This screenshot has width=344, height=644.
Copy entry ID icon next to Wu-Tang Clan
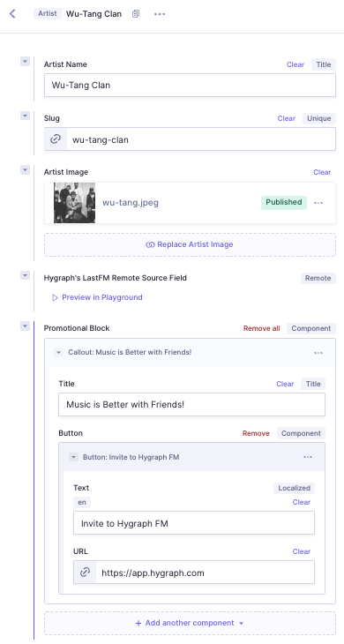coord(136,14)
